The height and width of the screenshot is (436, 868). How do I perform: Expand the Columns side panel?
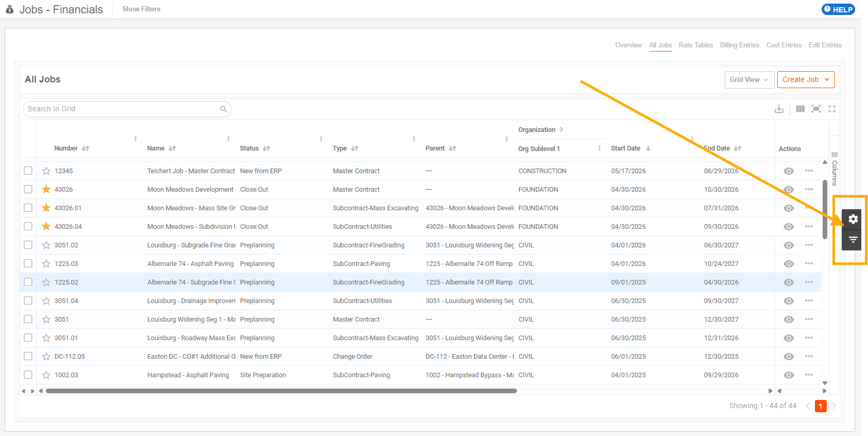pyautogui.click(x=834, y=169)
